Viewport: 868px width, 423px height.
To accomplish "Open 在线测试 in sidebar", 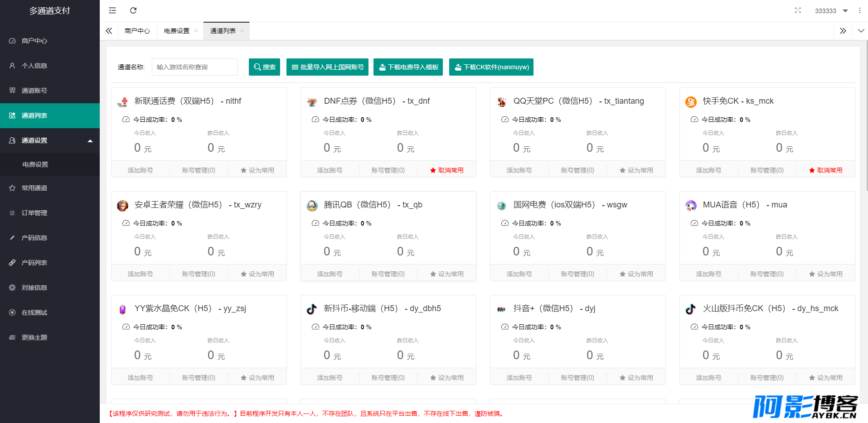I will pos(50,312).
